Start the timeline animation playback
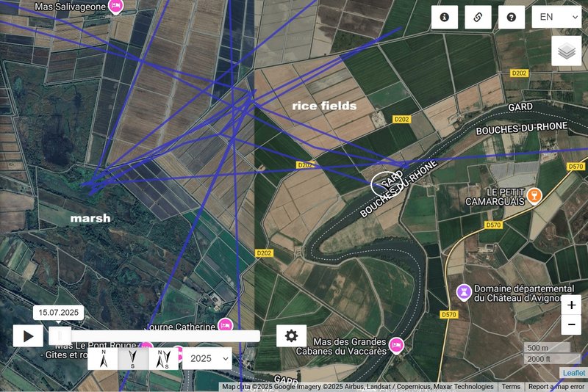588x392 pixels. coord(28,336)
